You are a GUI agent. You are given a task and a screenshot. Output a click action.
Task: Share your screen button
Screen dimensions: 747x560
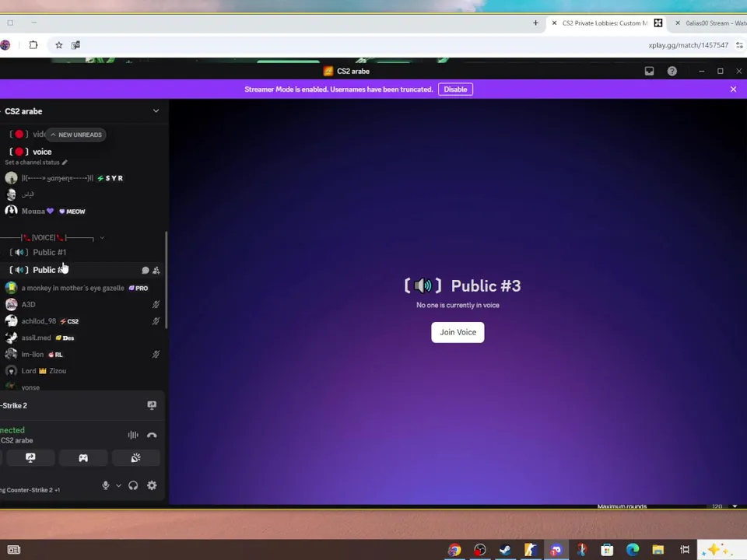(30, 457)
